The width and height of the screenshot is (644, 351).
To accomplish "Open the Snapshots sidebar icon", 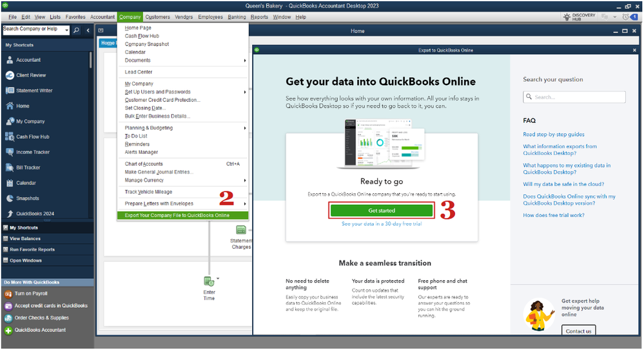I will (x=10, y=198).
